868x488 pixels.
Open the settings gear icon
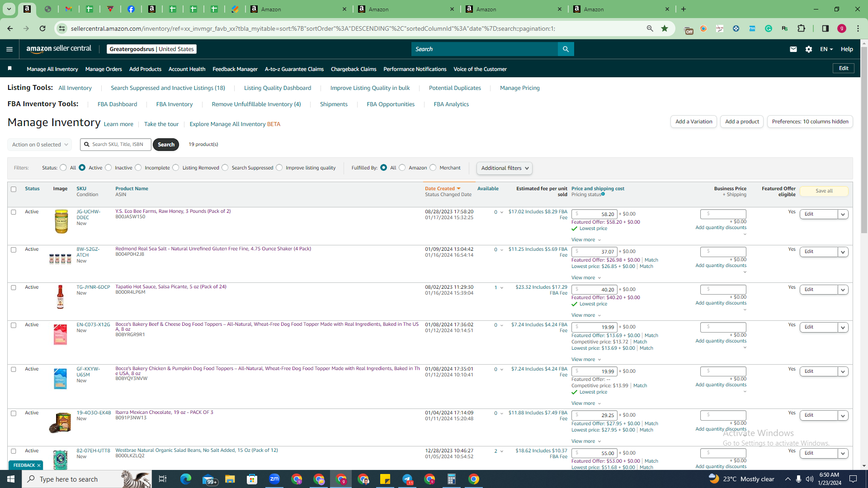click(x=809, y=49)
